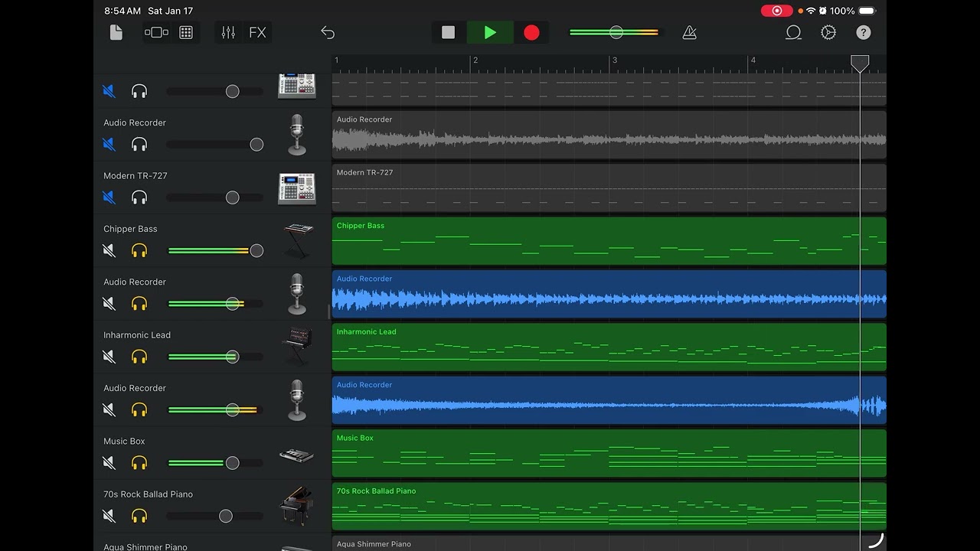The image size is (980, 551).
Task: Start playback with the green play button
Action: [x=490, y=32]
